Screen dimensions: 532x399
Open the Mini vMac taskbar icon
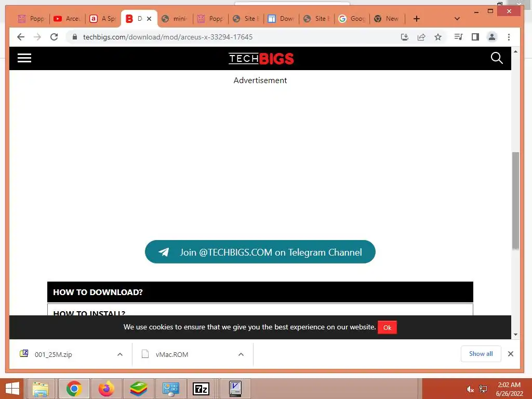coord(235,389)
